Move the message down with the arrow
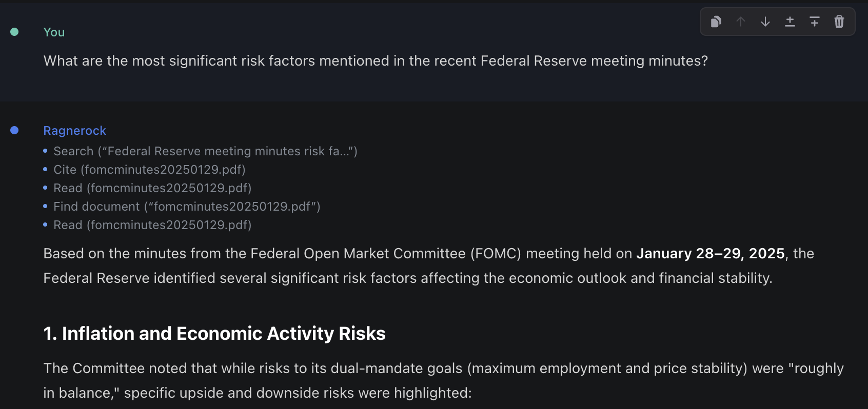The width and height of the screenshot is (868, 409). click(x=765, y=22)
